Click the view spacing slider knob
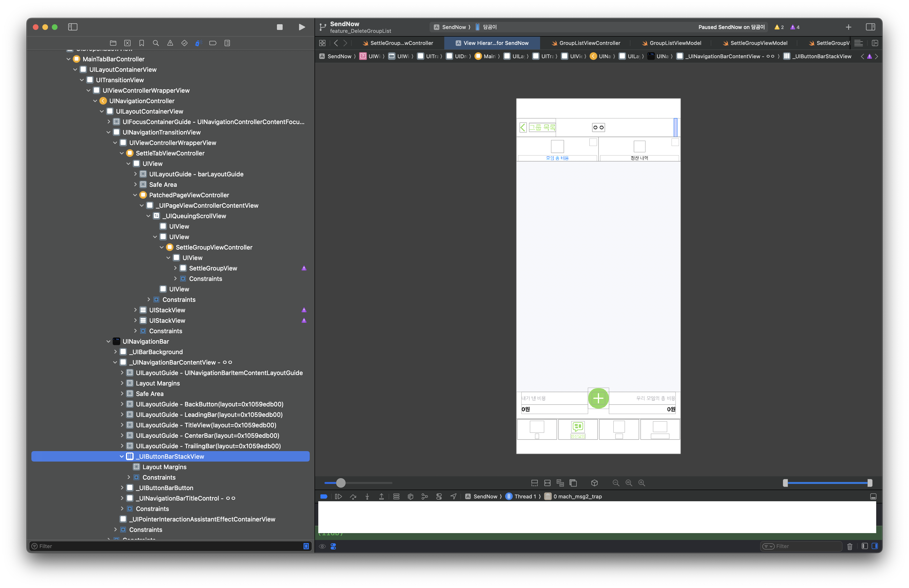This screenshot has height=588, width=909. click(341, 483)
